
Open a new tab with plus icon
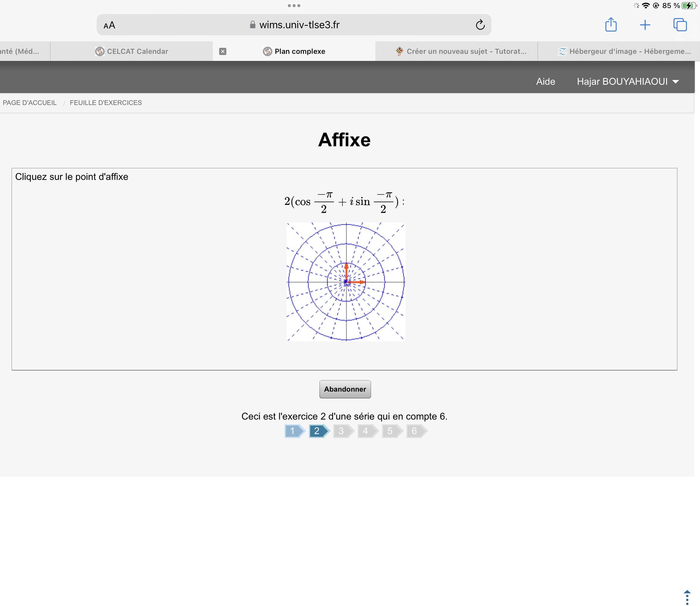(645, 25)
